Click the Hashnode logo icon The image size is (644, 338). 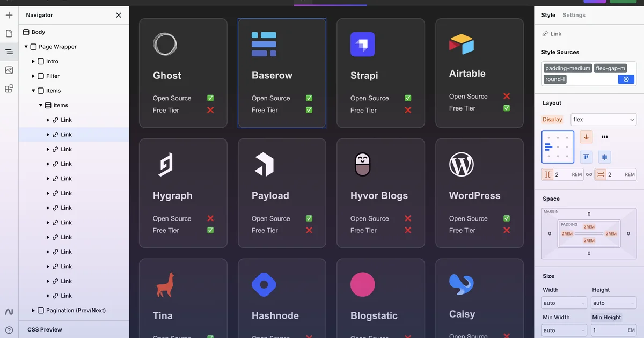click(264, 284)
